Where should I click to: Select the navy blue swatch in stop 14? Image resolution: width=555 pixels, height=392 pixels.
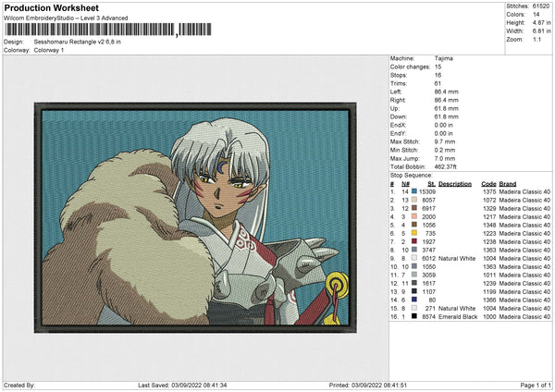pos(414,300)
